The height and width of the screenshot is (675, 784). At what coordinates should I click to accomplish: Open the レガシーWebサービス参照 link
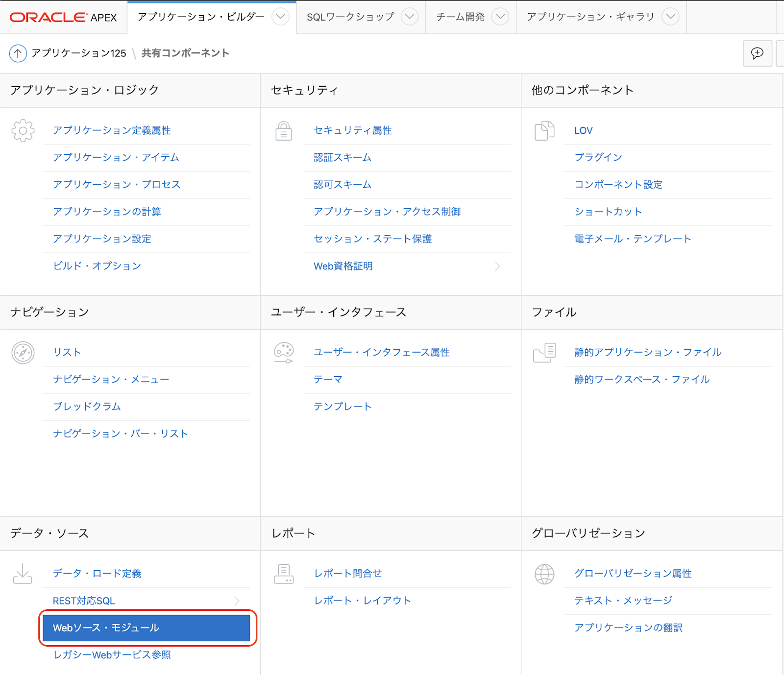[x=111, y=654]
